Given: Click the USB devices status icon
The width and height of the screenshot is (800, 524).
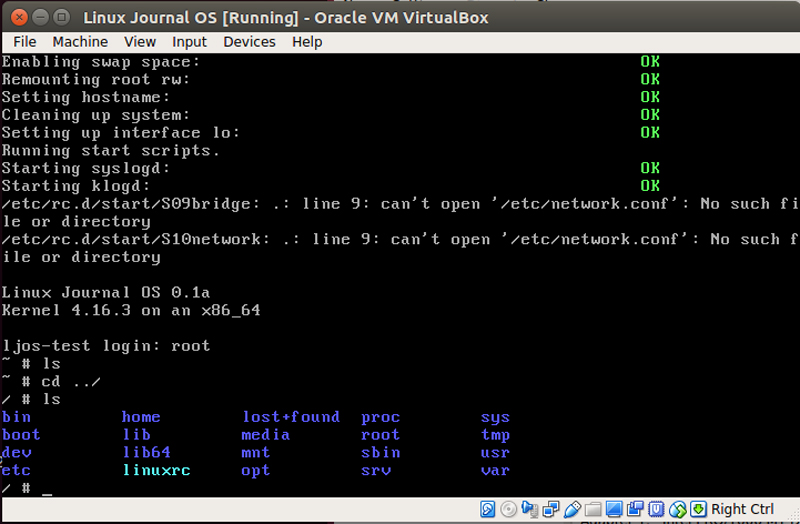Looking at the screenshot, I should [572, 509].
